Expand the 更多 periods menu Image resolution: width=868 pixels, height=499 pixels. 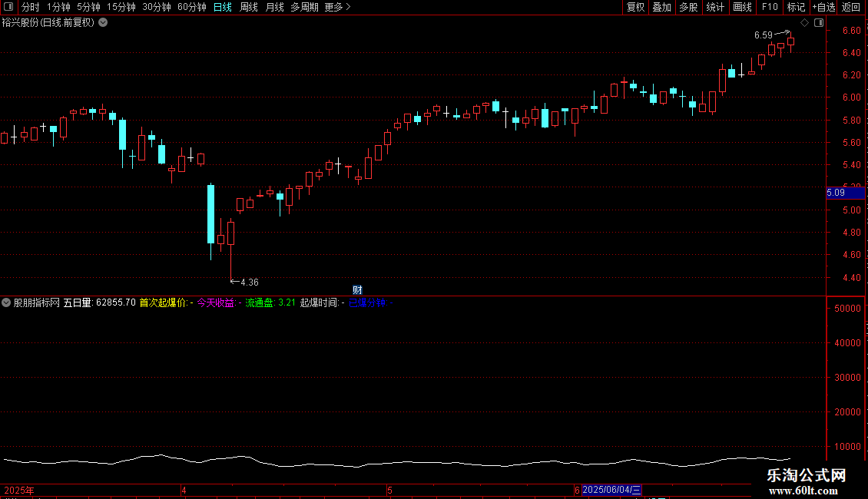tap(338, 7)
